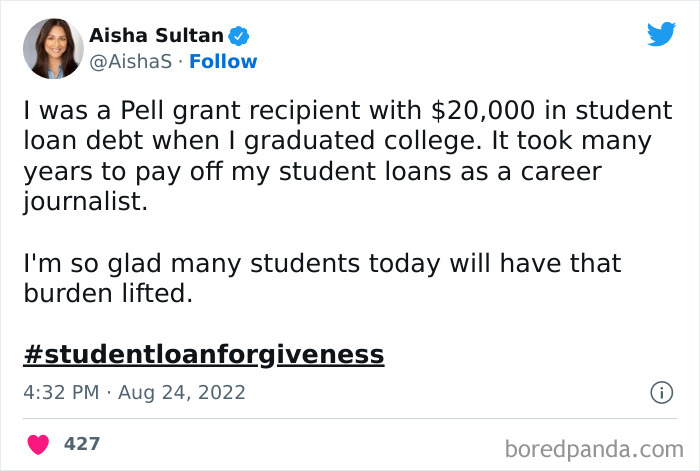Click the 4:32 PM timestamp
Screen dimensions: 700x471
pyautogui.click(x=60, y=392)
